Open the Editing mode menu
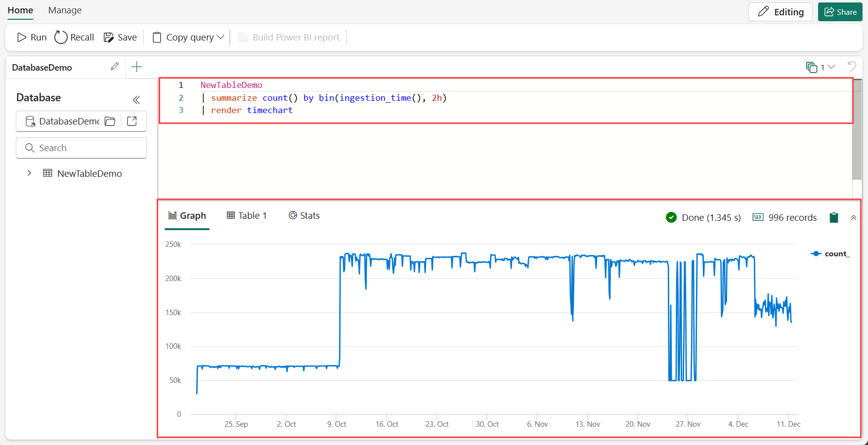Viewport: 868px width, 445px height. [781, 12]
